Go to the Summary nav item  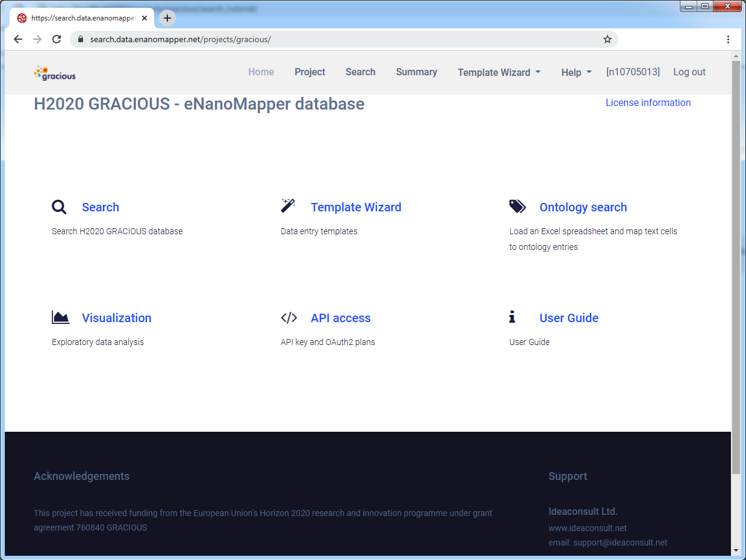click(416, 72)
